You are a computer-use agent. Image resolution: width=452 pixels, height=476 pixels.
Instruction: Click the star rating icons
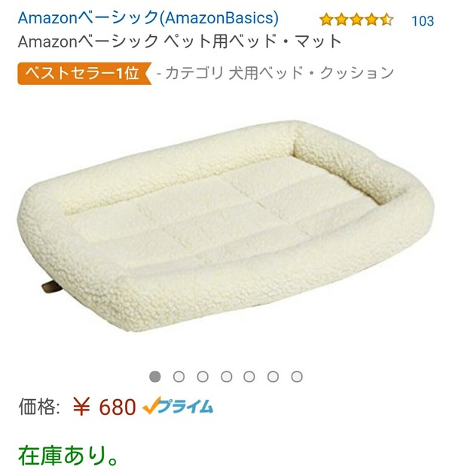coord(356,20)
